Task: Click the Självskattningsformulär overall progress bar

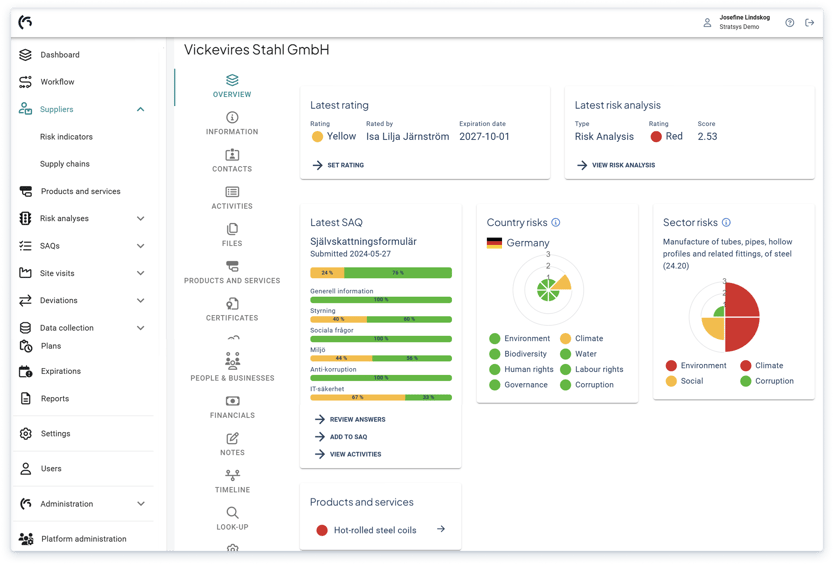Action: [381, 273]
